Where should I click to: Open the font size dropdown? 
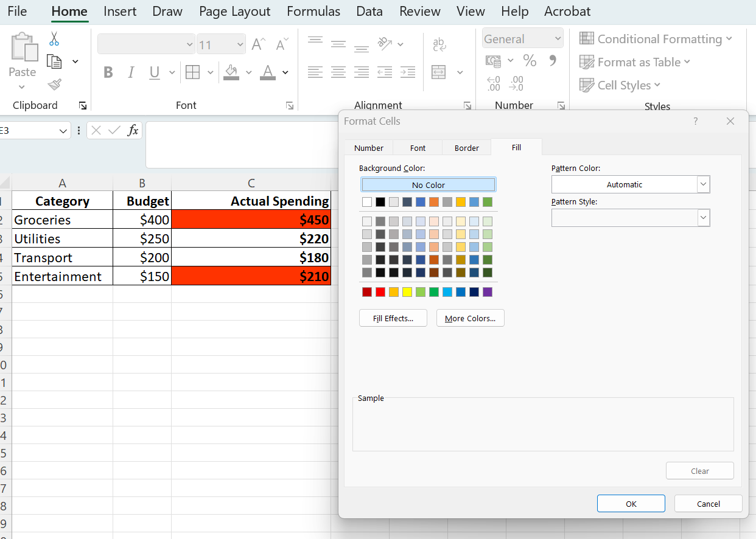point(240,44)
